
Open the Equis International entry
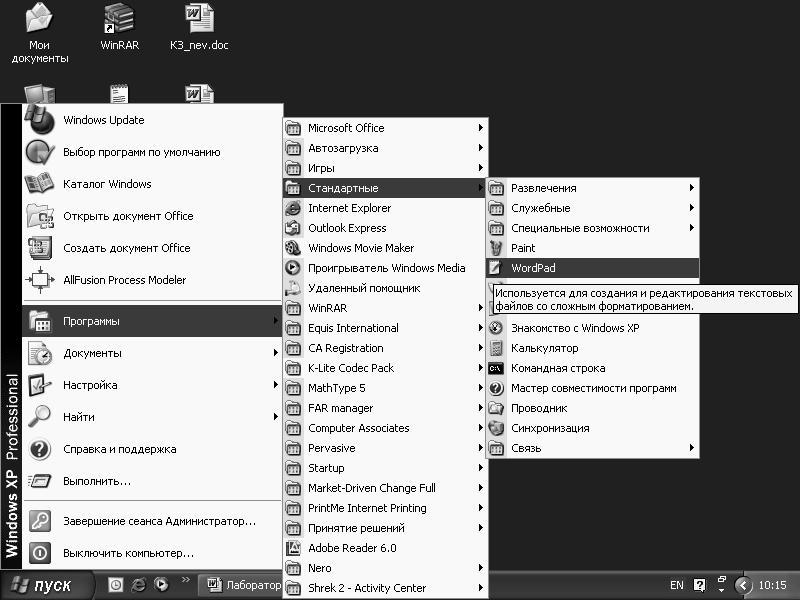pyautogui.click(x=384, y=328)
